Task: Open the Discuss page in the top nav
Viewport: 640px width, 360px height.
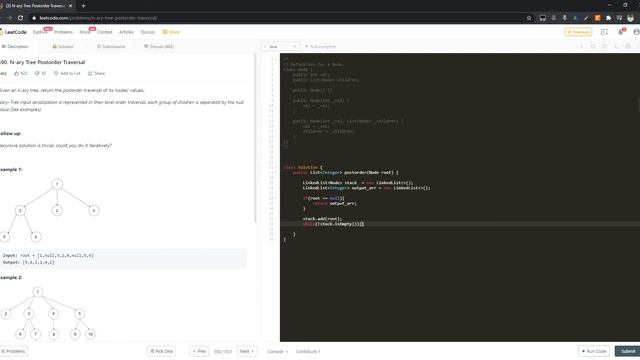Action: coord(148,32)
